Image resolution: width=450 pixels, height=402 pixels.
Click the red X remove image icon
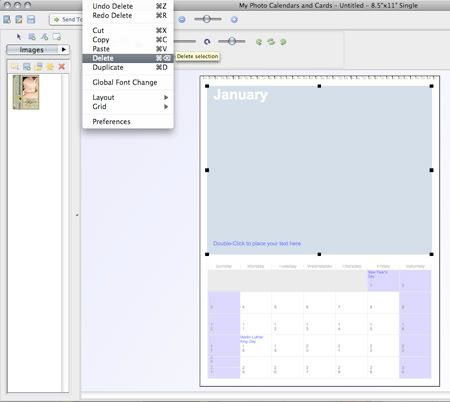tap(62, 67)
